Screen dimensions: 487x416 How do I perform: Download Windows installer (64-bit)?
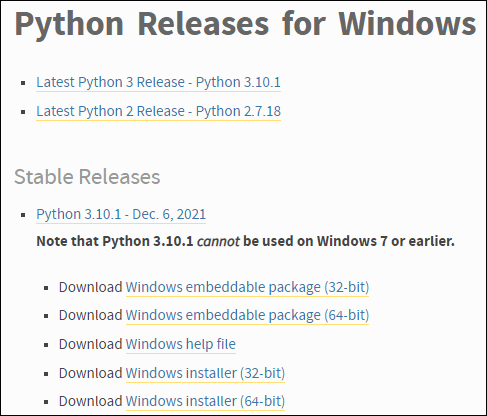coord(205,401)
